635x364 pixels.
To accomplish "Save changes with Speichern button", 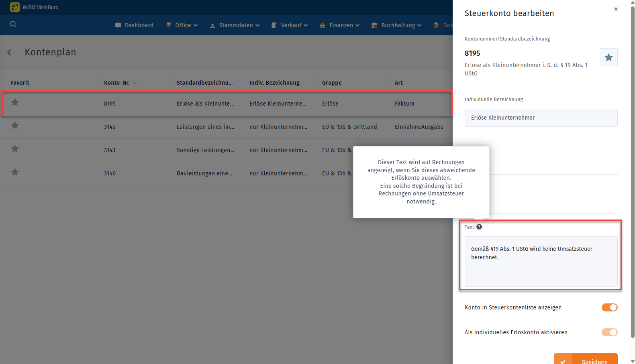I will point(586,359).
